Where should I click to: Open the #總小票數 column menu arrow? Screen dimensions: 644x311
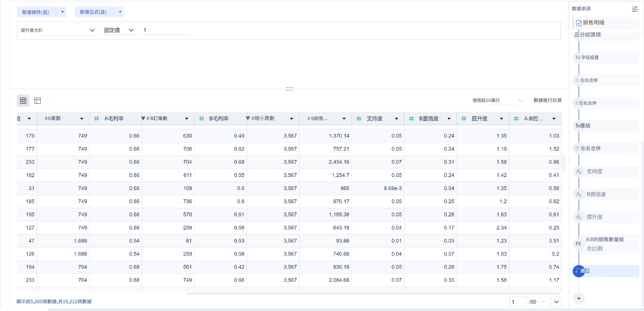click(291, 119)
